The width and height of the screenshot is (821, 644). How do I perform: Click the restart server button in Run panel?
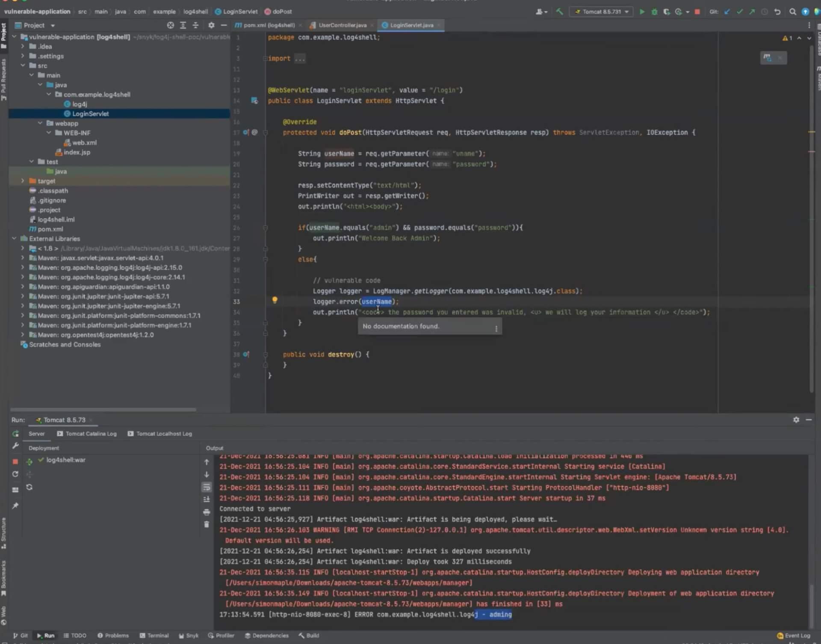point(15,473)
